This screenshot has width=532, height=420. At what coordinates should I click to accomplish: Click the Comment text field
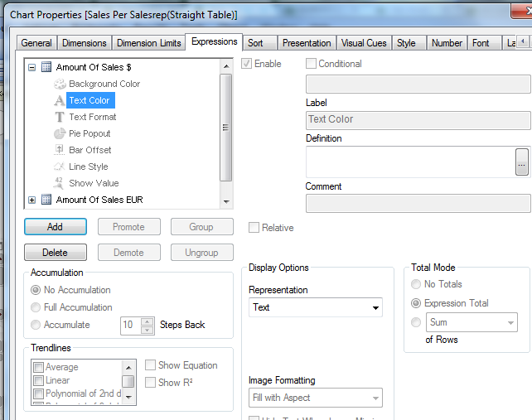pyautogui.click(x=418, y=203)
